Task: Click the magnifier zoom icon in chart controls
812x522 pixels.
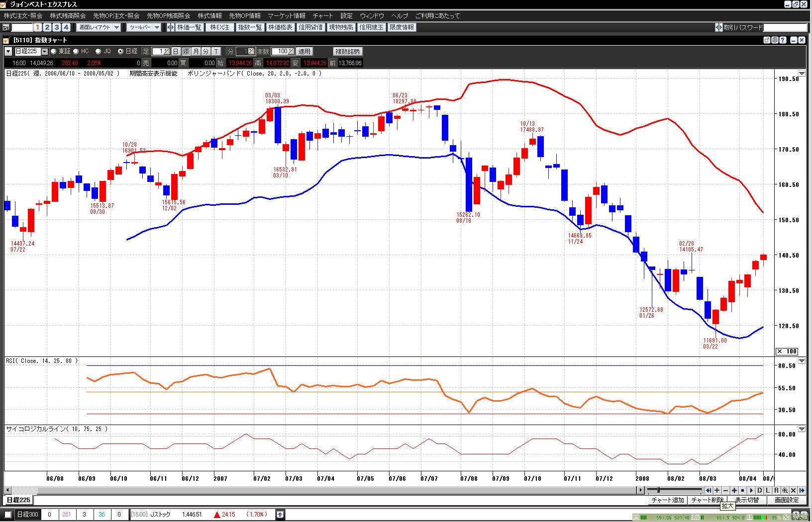Action: (x=785, y=490)
